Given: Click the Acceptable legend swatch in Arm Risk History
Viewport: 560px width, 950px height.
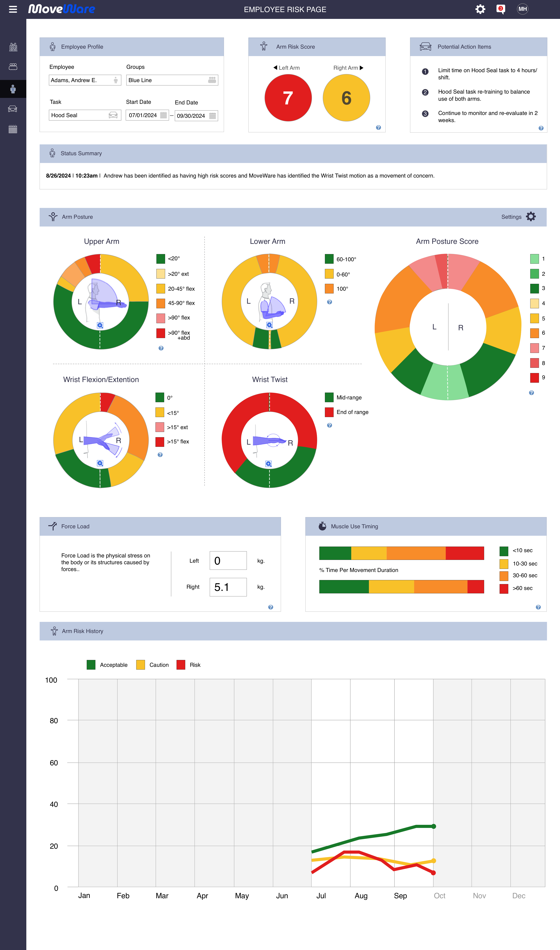Looking at the screenshot, I should tap(91, 665).
